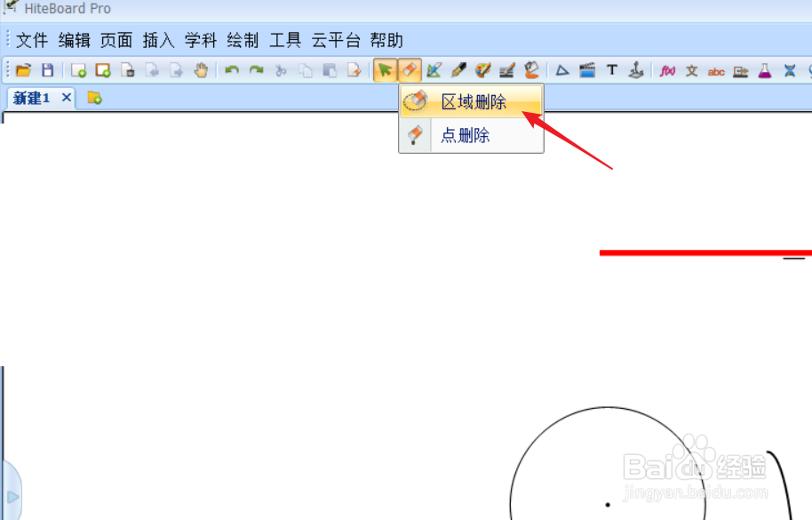Image resolution: width=812 pixels, height=520 pixels.
Task: Click the page with pencil icon
Action: tap(354, 70)
